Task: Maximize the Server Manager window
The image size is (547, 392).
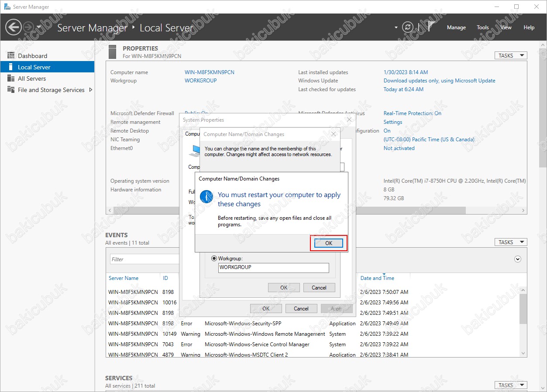Action: [516, 7]
